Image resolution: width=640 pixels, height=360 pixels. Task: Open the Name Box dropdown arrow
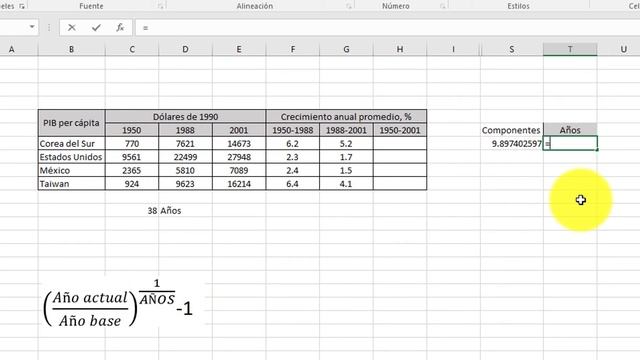click(32, 27)
